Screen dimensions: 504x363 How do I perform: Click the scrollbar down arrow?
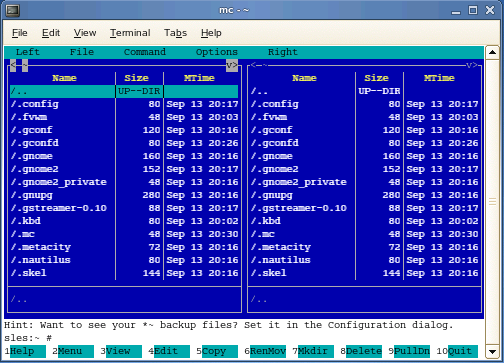pyautogui.click(x=492, y=351)
